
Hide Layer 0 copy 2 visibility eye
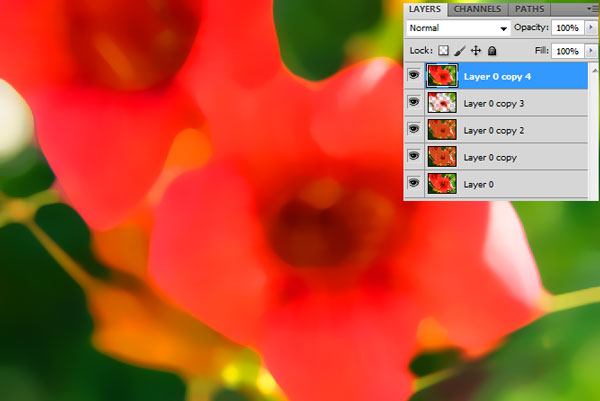pos(414,129)
